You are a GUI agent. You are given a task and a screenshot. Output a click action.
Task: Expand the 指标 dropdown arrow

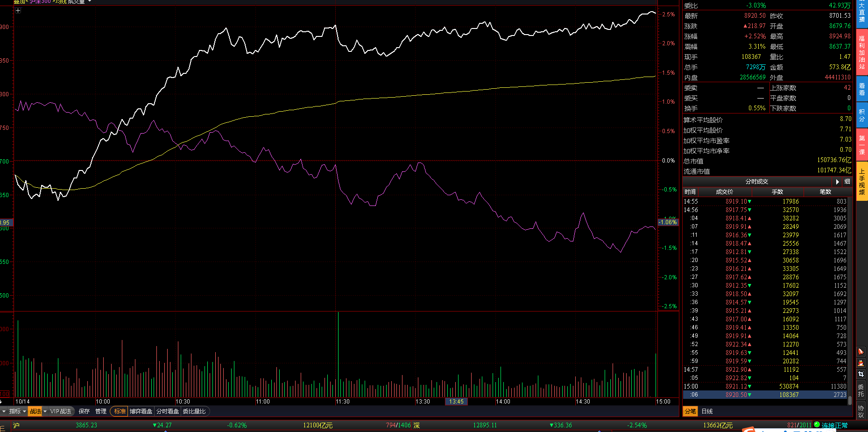24,411
